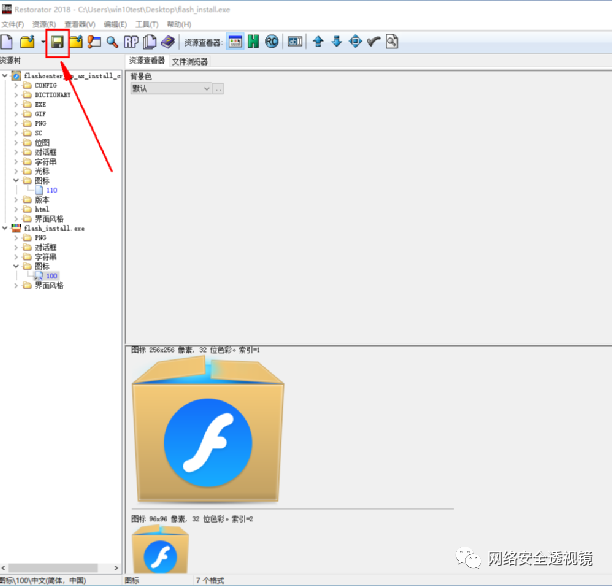612x586 pixels.
Task: Select the 位图 folder in the tree
Action: (42, 142)
